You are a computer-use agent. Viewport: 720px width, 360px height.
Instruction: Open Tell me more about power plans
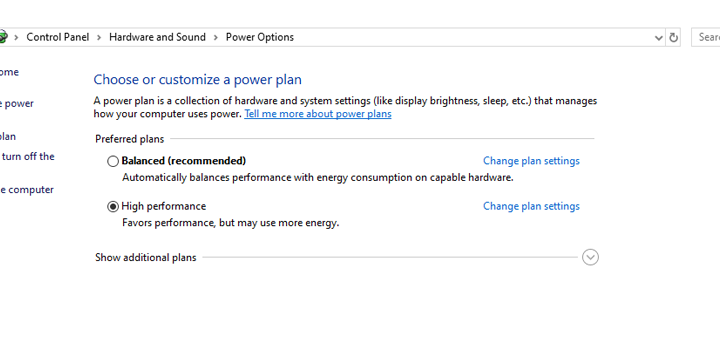click(x=318, y=113)
